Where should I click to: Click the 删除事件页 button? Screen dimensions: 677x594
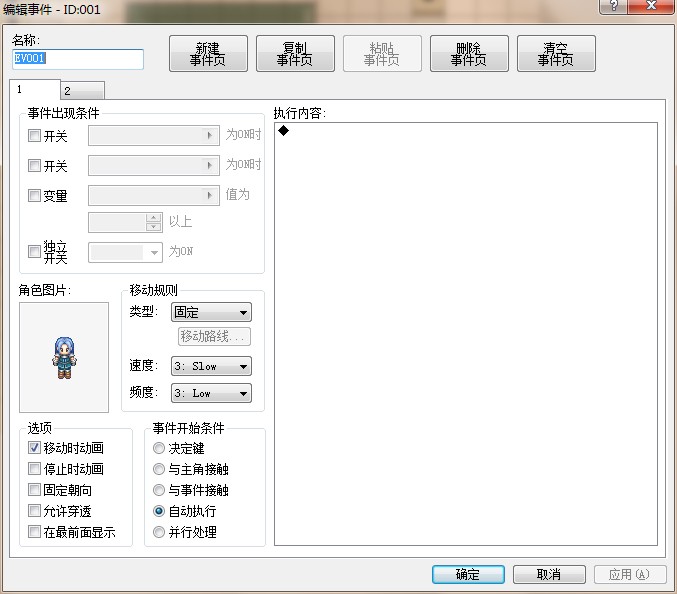tap(469, 54)
